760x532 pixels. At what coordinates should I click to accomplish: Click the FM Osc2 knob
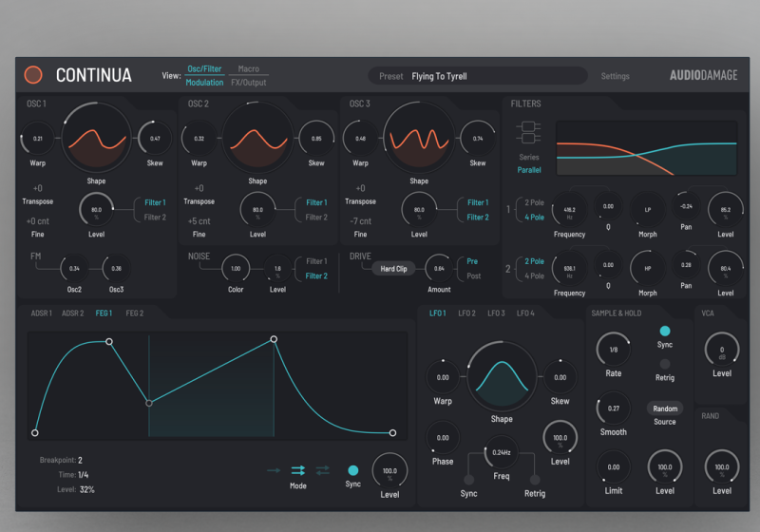click(74, 269)
